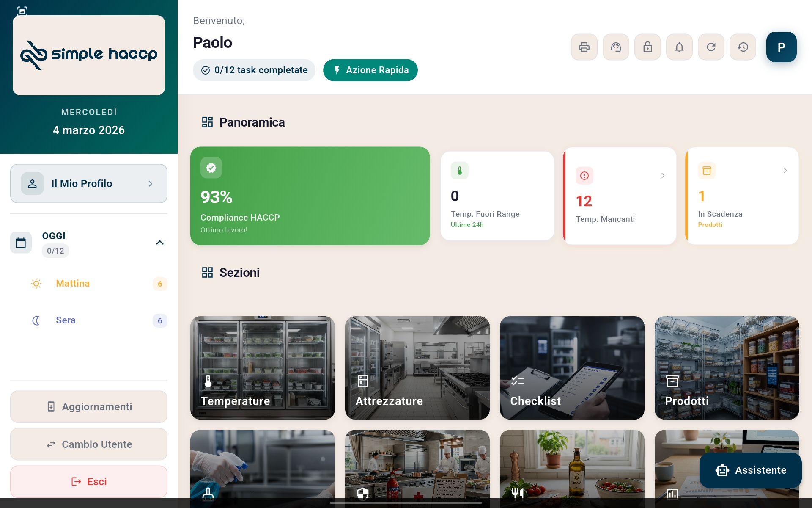812x508 pixels.
Task: Open the activity history icon
Action: (743, 47)
